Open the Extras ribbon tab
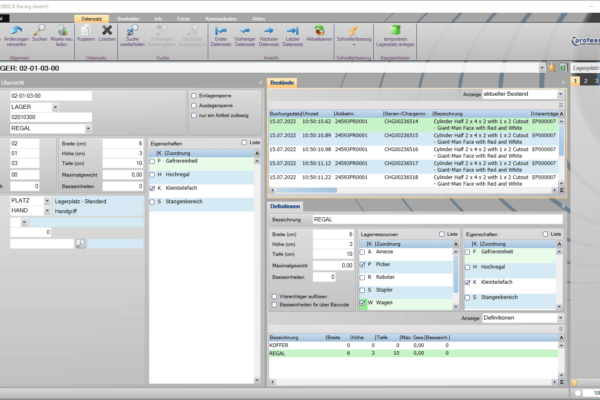This screenshot has height=400, width=600. pos(183,19)
